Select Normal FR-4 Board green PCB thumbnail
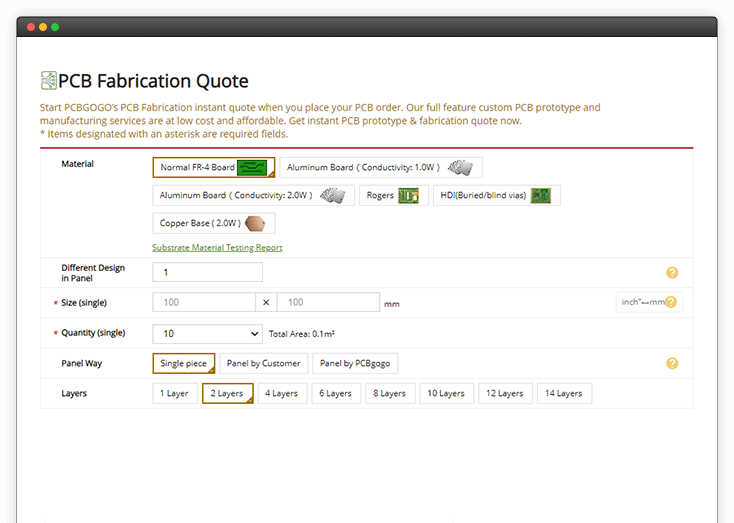 click(252, 168)
